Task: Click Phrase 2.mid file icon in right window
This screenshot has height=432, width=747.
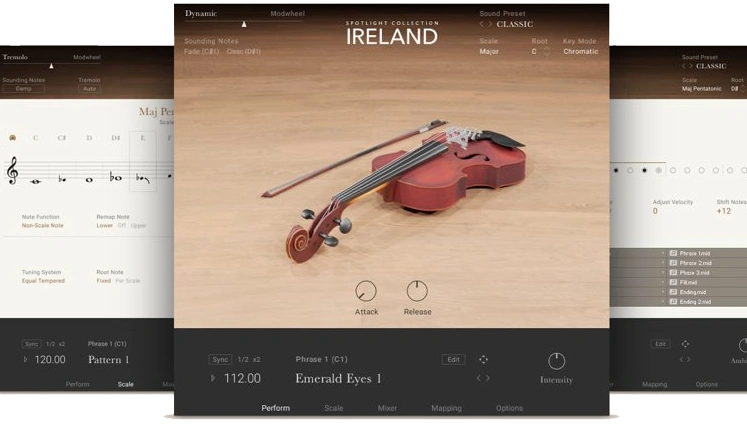Action: click(x=673, y=263)
